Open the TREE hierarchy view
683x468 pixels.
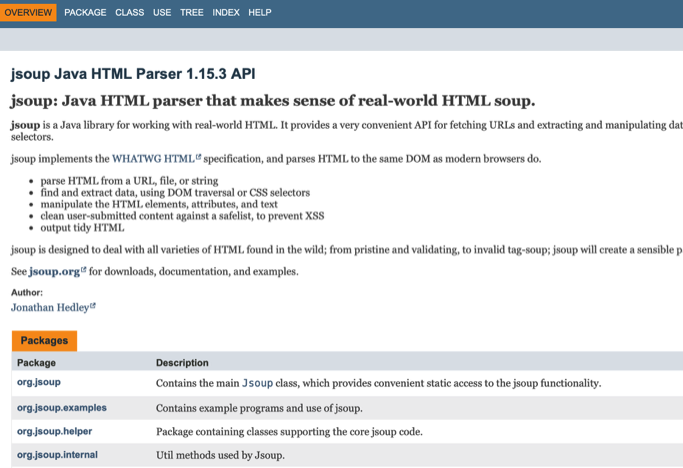[x=192, y=13]
